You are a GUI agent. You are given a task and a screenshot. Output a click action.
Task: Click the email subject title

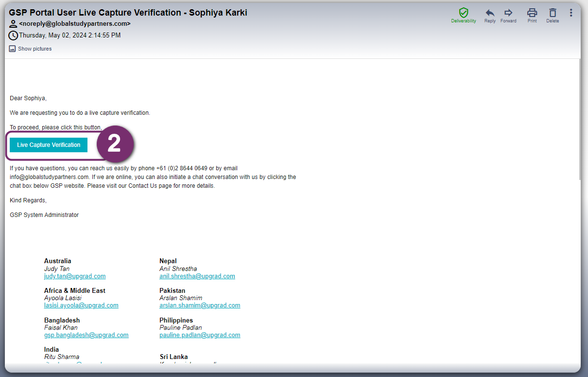tap(128, 13)
